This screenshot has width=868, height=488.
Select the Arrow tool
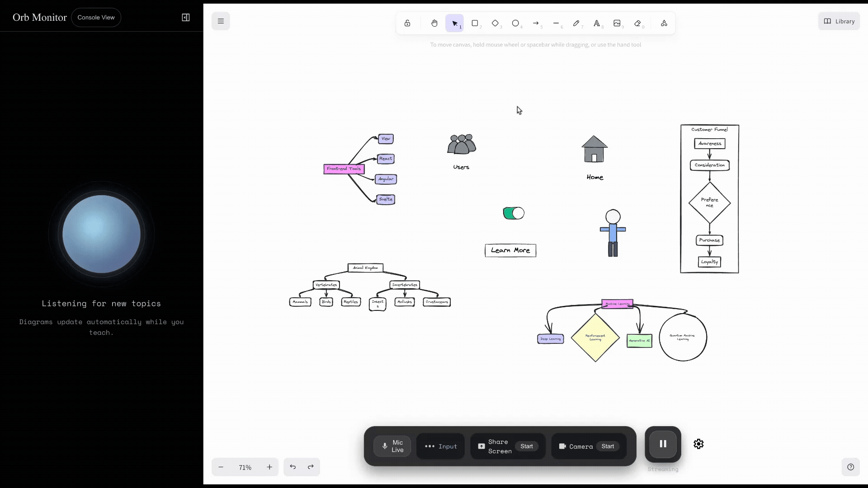[x=536, y=23]
